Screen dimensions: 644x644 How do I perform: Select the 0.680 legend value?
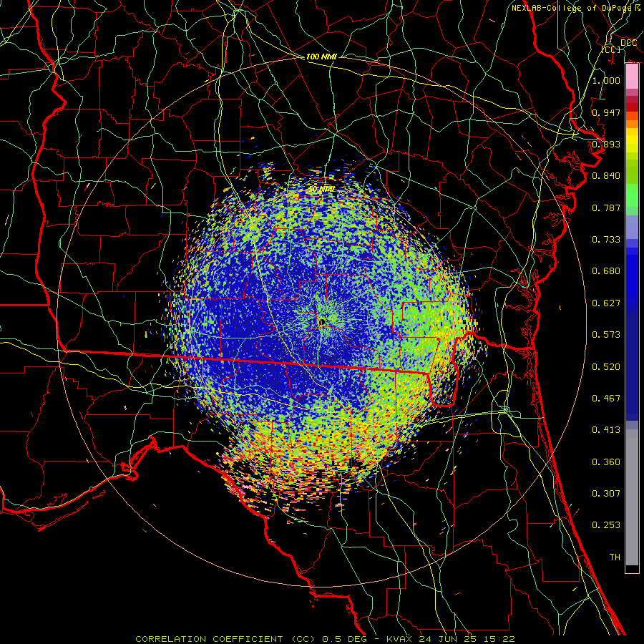click(x=606, y=271)
